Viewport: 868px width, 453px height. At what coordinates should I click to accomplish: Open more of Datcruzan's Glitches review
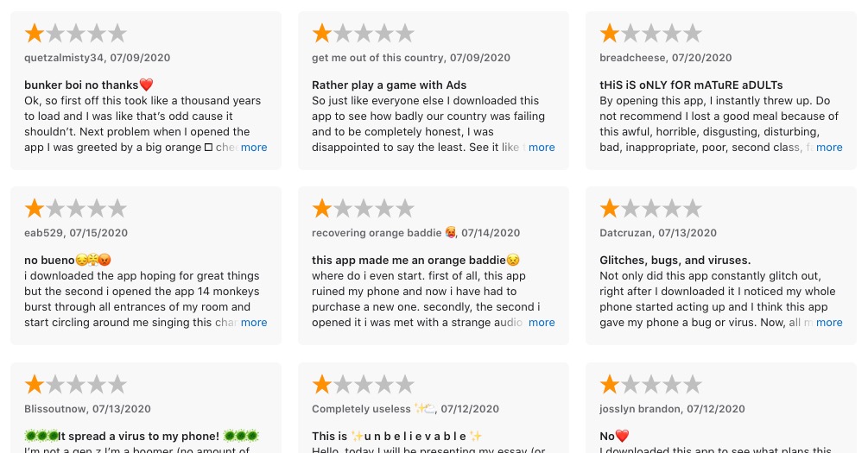point(829,323)
